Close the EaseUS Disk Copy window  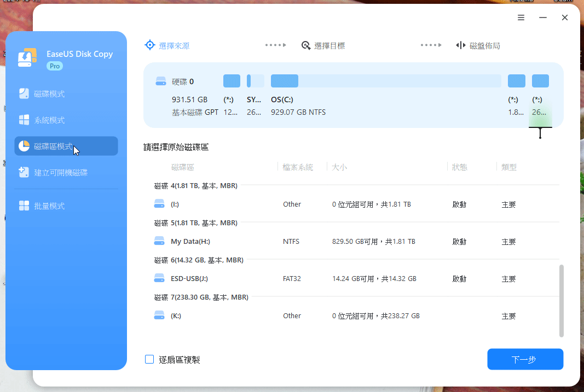pos(565,17)
